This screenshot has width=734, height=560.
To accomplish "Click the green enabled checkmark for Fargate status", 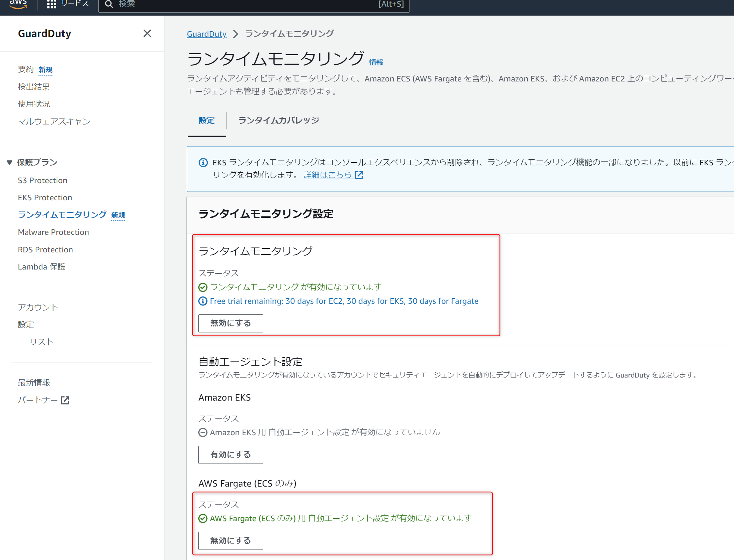I will click(203, 518).
